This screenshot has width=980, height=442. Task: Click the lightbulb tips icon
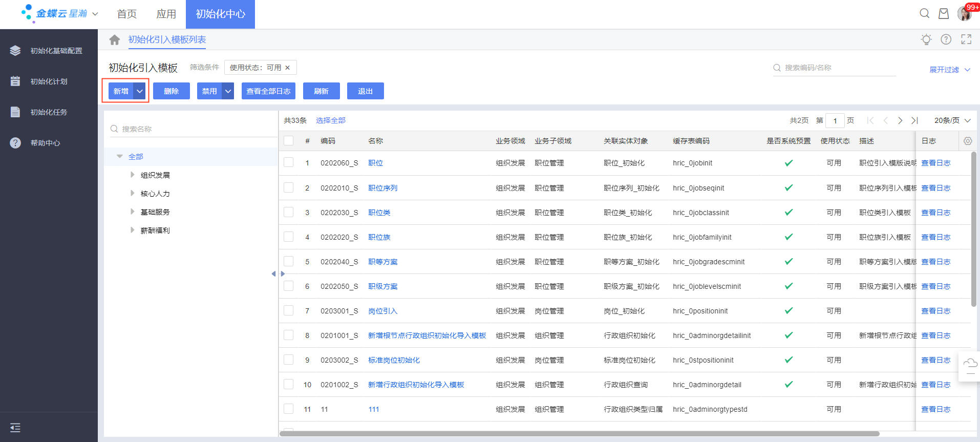point(926,39)
